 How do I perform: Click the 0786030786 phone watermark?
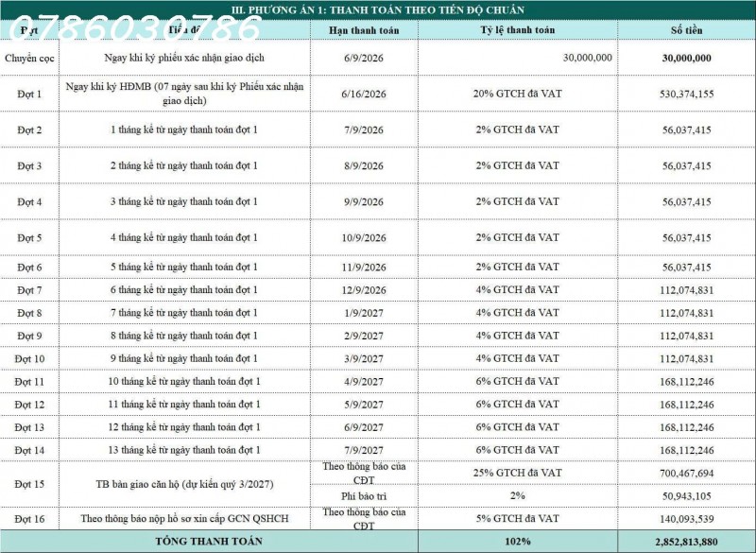(135, 28)
